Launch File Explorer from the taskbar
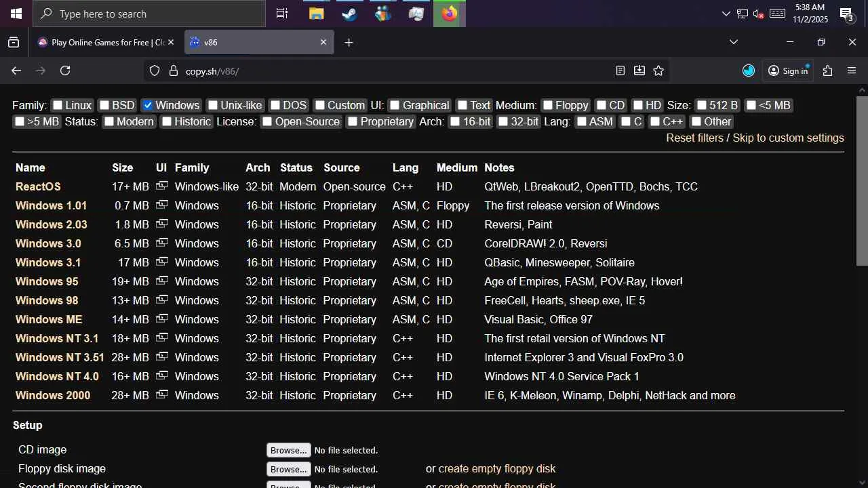This screenshot has height=488, width=868. [x=316, y=14]
